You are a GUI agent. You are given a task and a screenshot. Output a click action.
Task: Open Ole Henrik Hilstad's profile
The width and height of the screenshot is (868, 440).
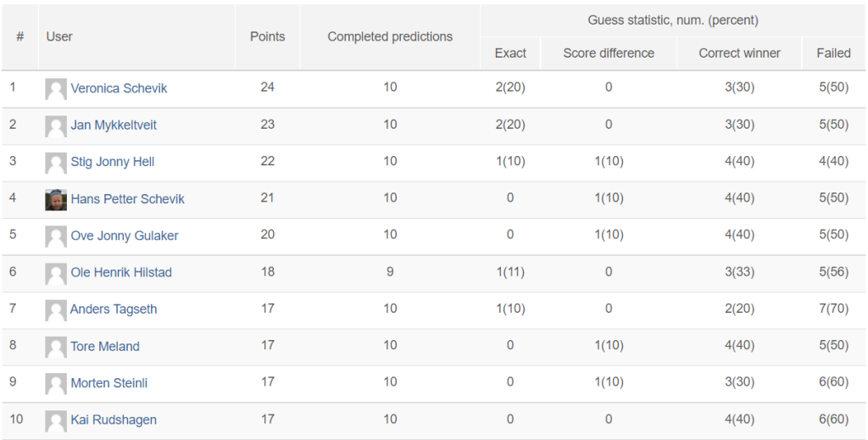121,272
